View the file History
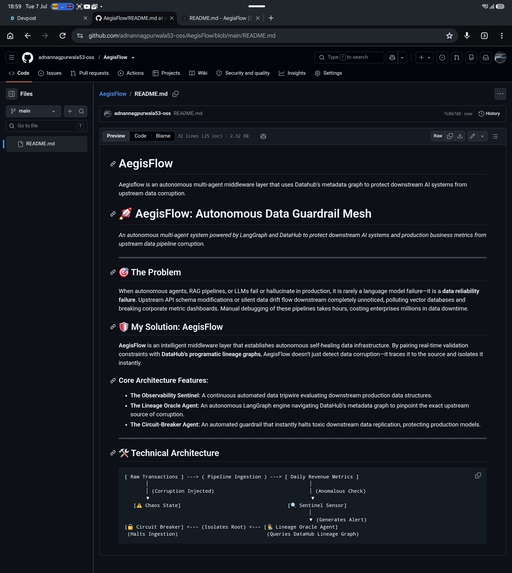Image resolution: width=512 pixels, height=573 pixels. (489, 114)
